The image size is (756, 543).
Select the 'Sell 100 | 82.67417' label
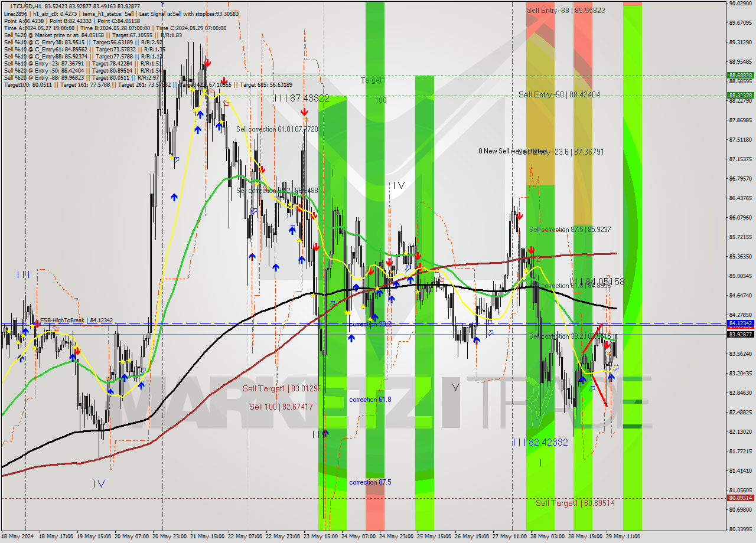click(x=281, y=407)
